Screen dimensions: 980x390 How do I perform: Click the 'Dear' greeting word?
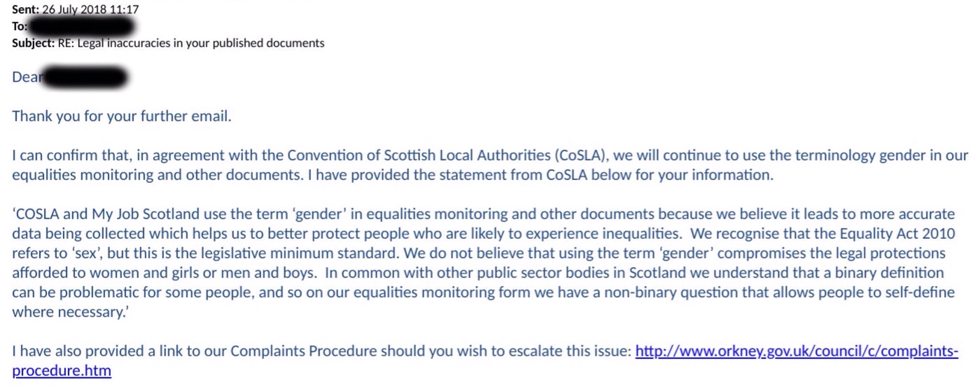[26, 77]
